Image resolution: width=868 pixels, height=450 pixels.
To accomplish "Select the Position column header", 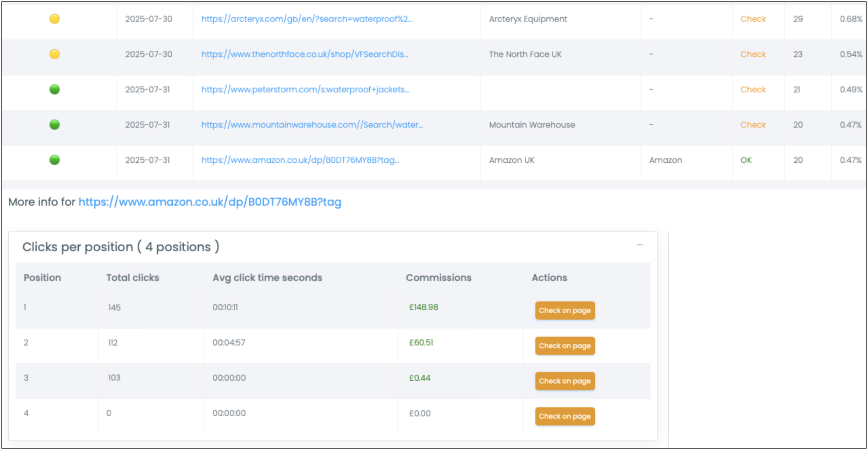I will click(x=42, y=278).
